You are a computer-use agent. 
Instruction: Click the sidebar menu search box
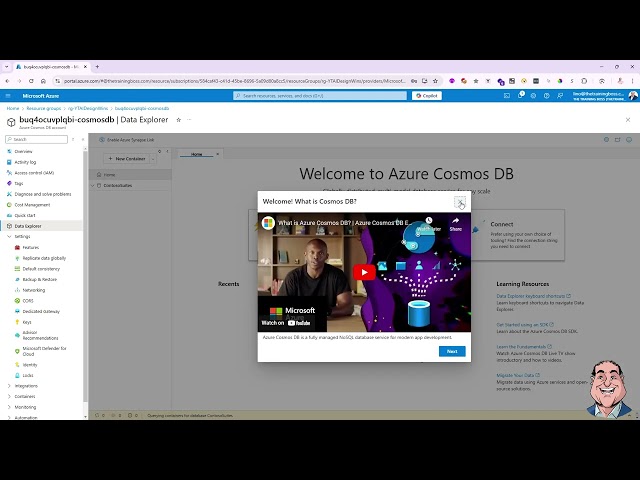[36, 139]
